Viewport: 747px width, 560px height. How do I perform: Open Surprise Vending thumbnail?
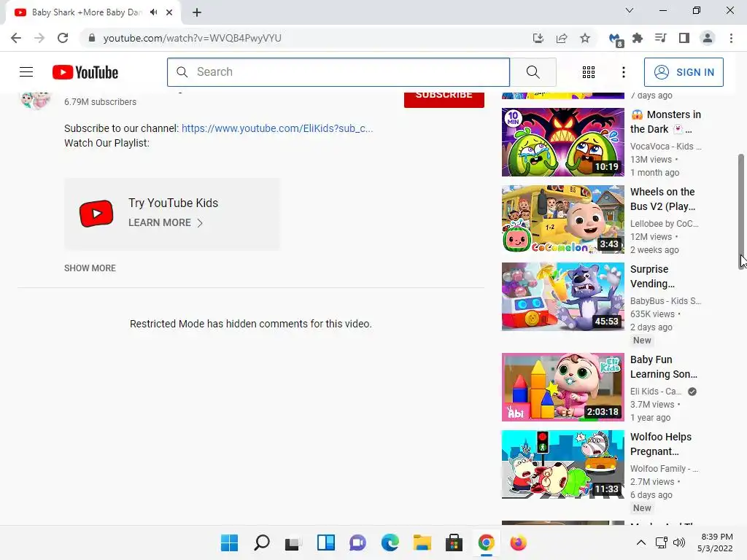[x=562, y=297]
